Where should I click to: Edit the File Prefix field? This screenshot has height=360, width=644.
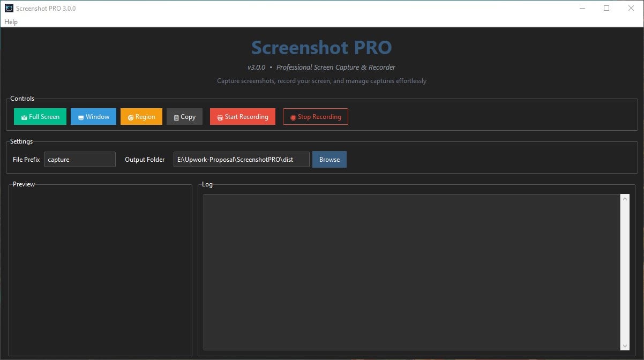coord(79,159)
